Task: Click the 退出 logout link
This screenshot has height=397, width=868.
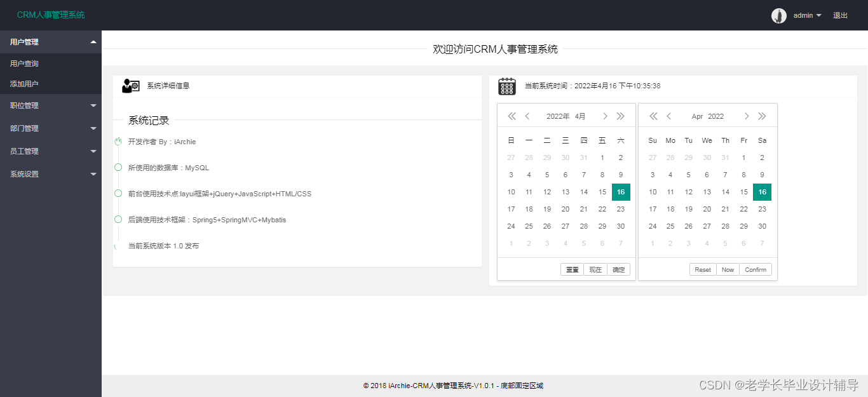Action: coord(840,15)
